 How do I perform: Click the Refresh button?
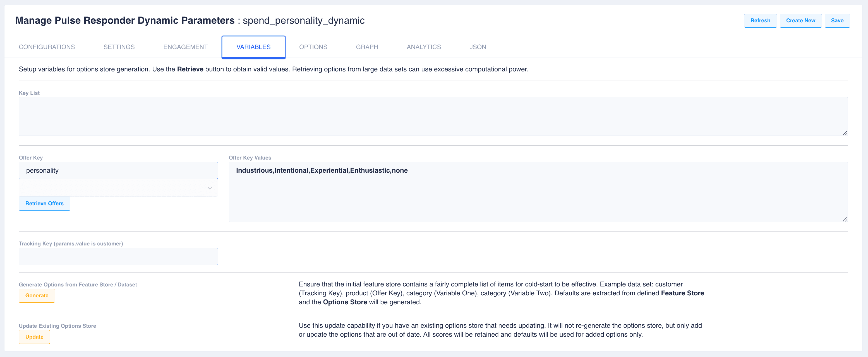tap(760, 21)
